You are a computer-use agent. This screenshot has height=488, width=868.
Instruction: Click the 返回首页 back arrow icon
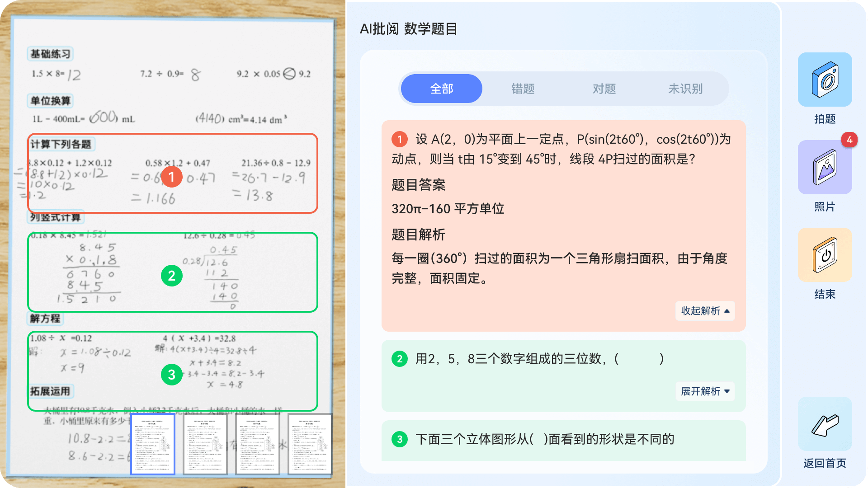(825, 425)
